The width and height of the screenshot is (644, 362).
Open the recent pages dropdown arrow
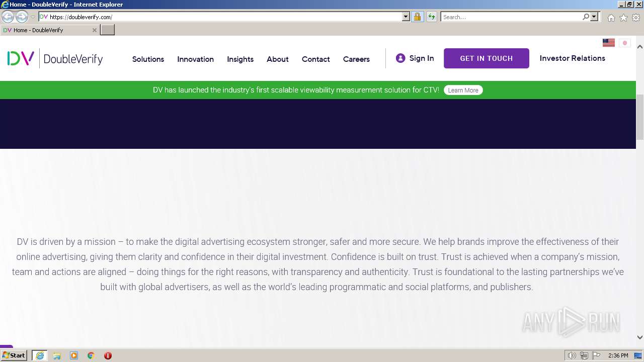click(x=33, y=17)
